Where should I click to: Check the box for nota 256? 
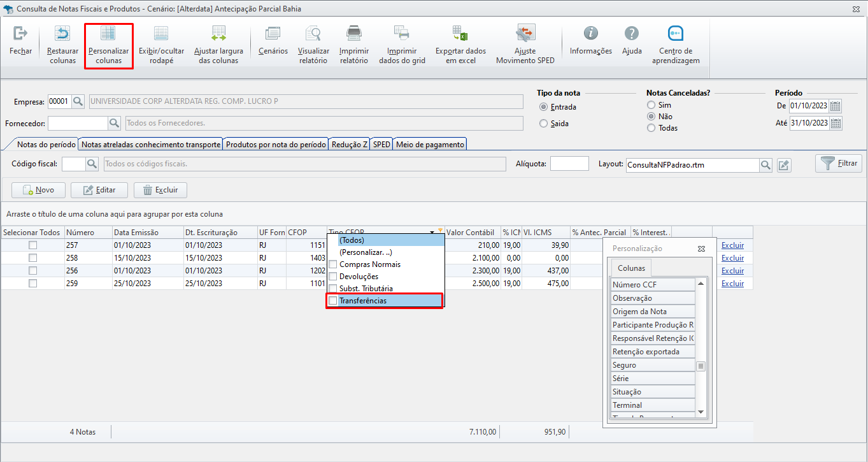coord(32,271)
